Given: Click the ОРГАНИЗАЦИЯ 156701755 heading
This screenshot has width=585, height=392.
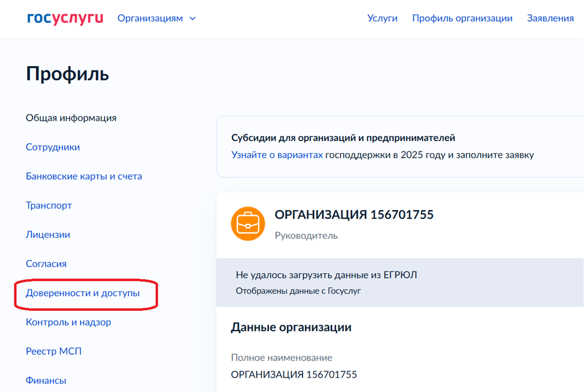Looking at the screenshot, I should tap(354, 215).
